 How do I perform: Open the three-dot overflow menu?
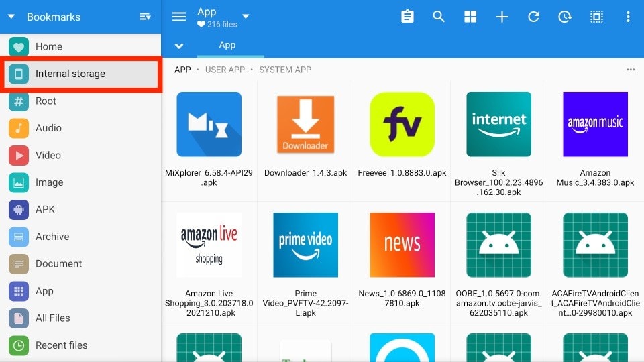(628, 17)
